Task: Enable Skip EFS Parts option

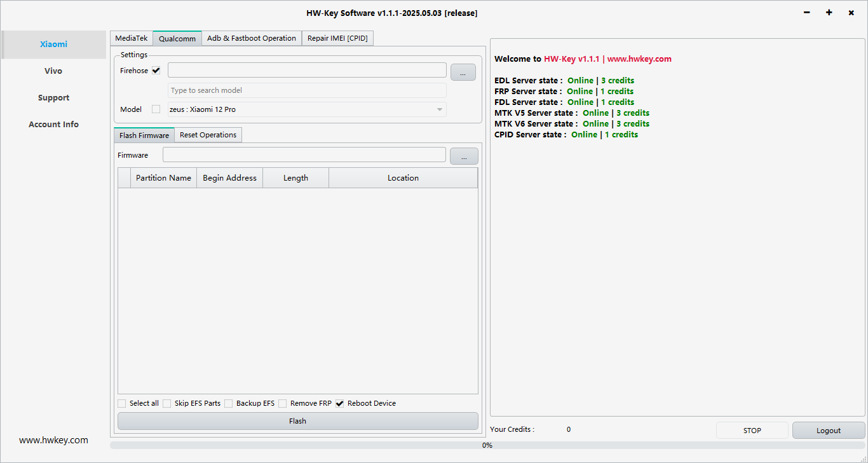Action: [167, 403]
